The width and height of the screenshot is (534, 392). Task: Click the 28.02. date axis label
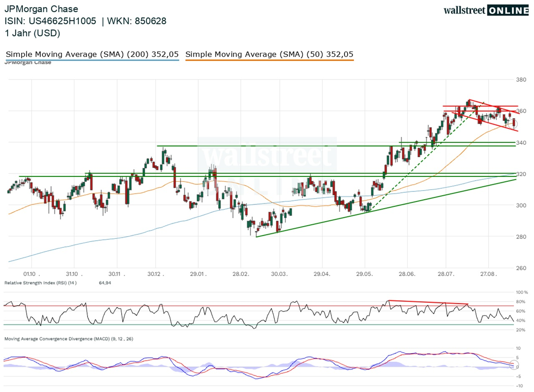point(240,274)
